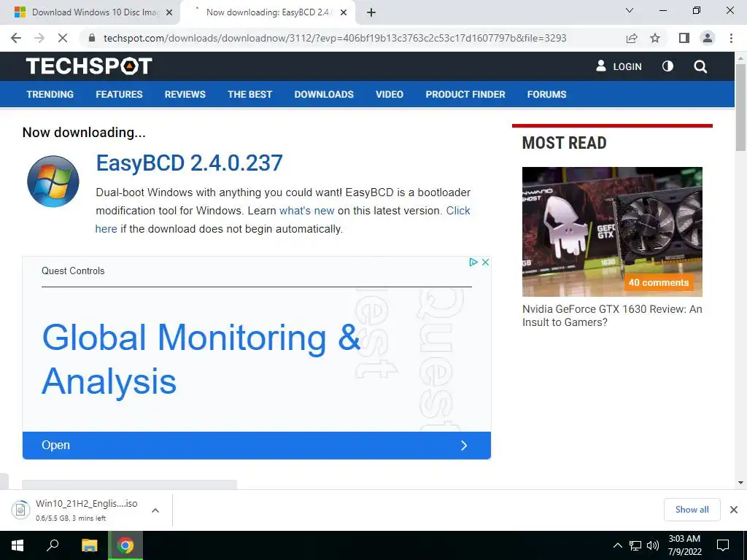Open File Explorer from taskbar

pyautogui.click(x=89, y=545)
